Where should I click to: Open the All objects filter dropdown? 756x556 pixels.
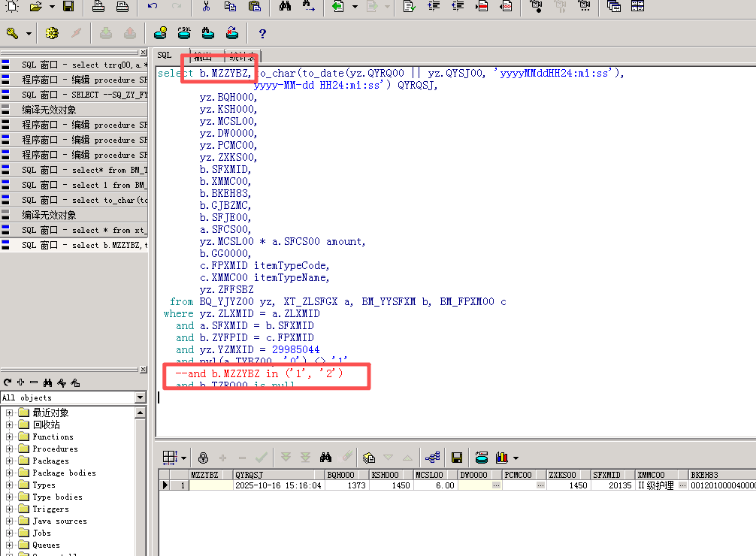tap(140, 397)
